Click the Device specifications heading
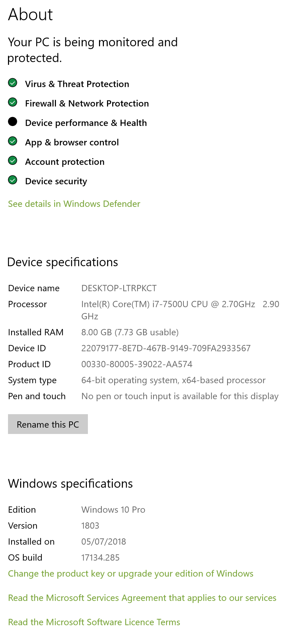This screenshot has width=304, height=644. 63,262
